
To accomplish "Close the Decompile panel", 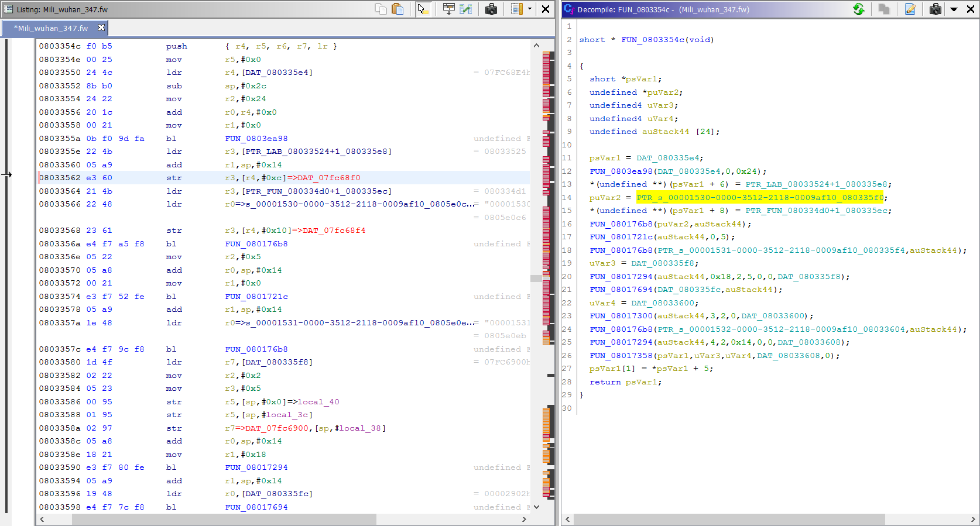I will click(969, 9).
